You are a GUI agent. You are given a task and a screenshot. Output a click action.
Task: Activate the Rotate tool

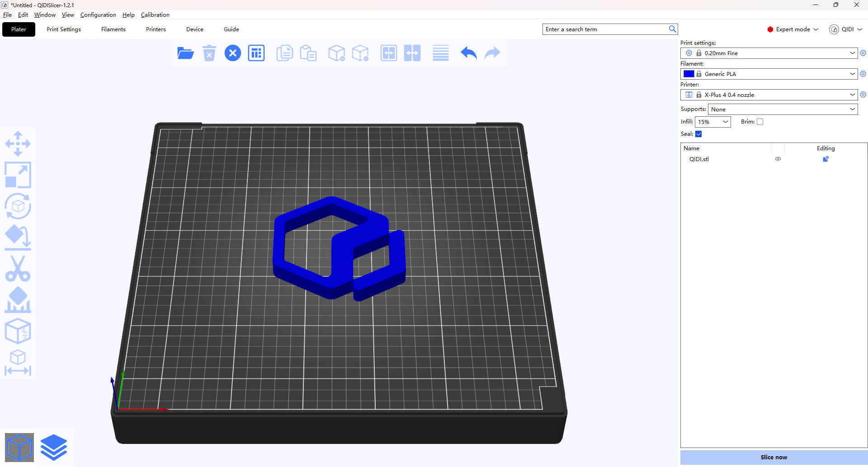point(18,206)
